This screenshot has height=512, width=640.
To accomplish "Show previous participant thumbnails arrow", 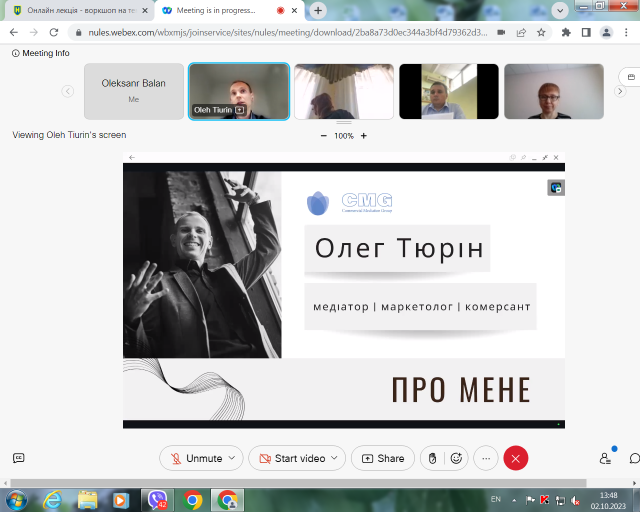I will [68, 91].
